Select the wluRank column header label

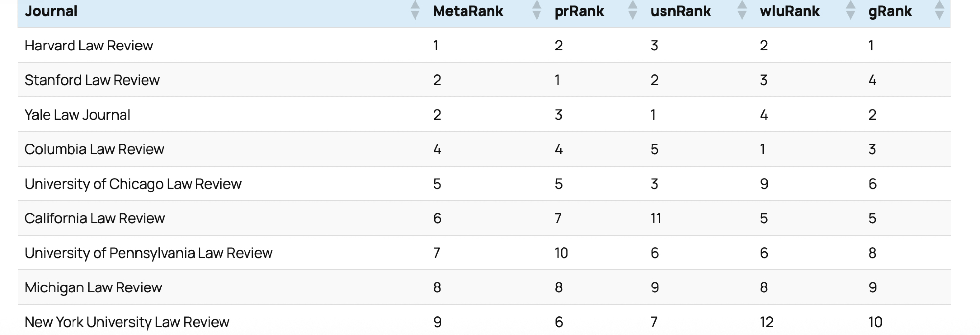pyautogui.click(x=789, y=11)
